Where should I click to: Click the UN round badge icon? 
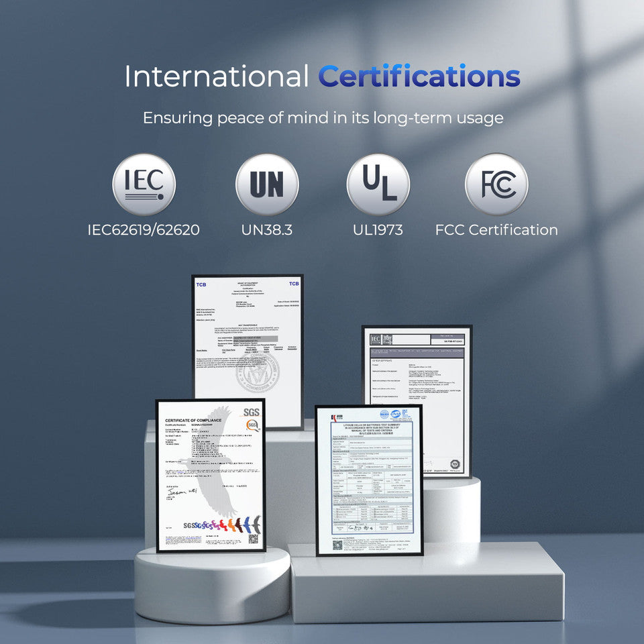click(x=267, y=184)
